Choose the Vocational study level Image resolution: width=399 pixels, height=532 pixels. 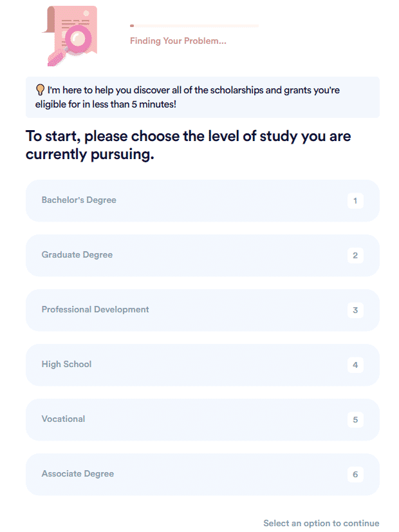coord(202,419)
